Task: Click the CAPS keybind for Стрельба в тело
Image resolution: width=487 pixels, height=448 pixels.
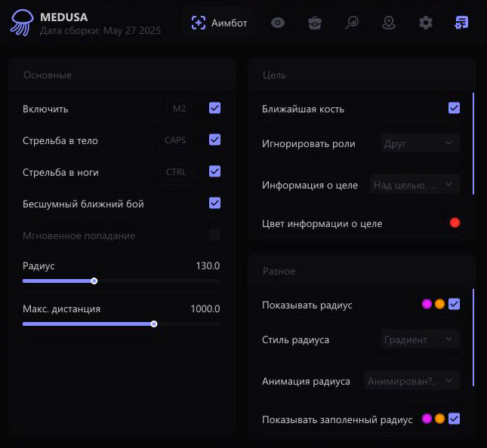Action: tap(175, 140)
